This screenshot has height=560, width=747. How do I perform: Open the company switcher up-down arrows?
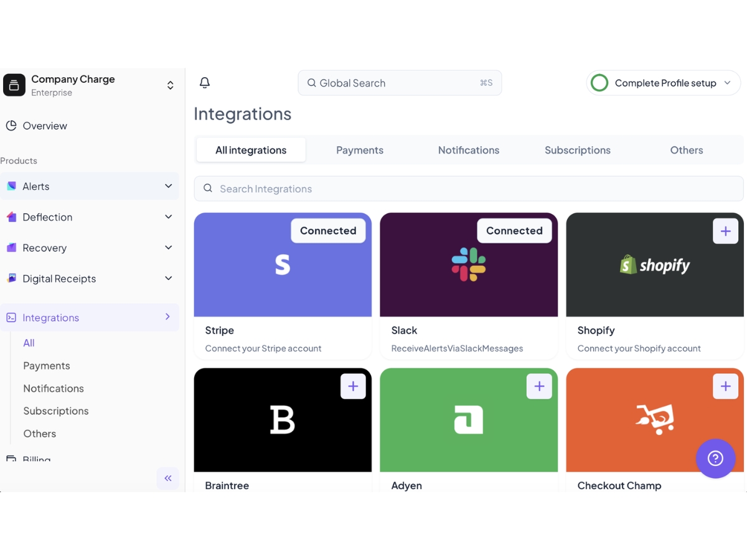point(170,85)
